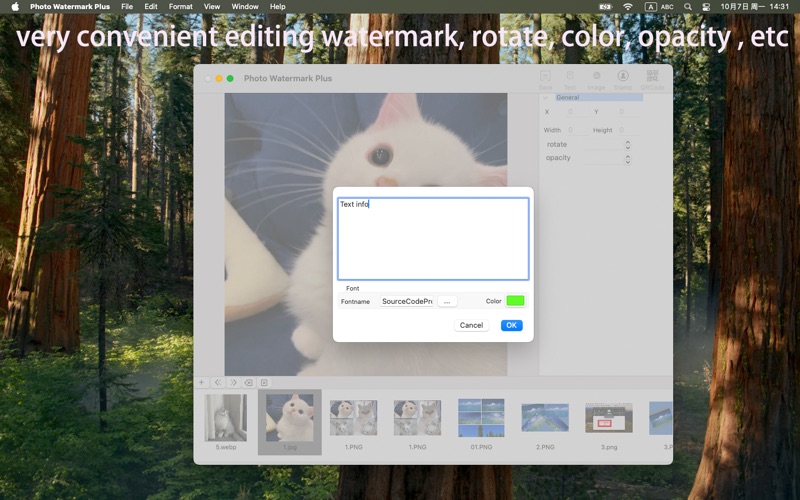Click the Y position field
The width and height of the screenshot is (800, 500).
pos(628,112)
